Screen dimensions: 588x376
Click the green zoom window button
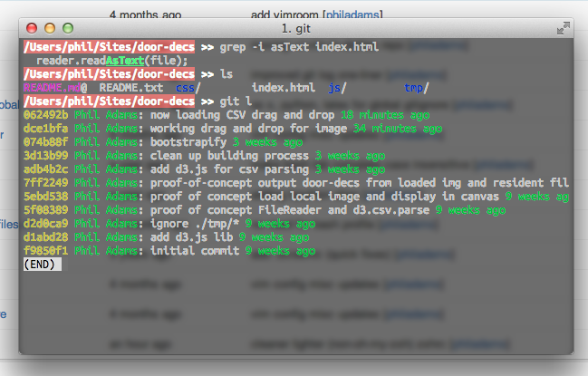coord(68,28)
